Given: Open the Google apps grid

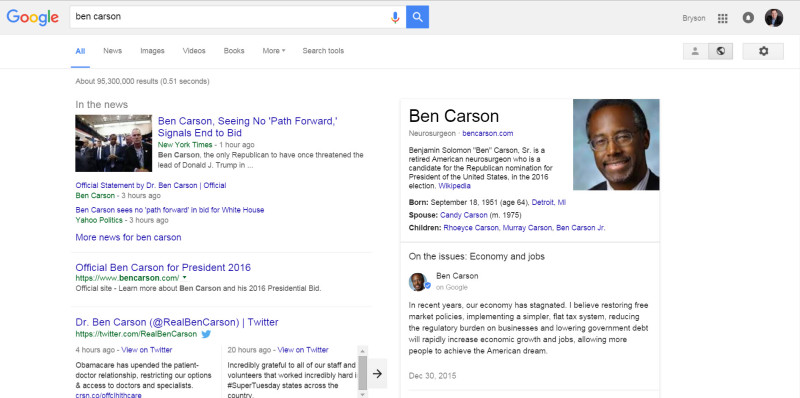Looking at the screenshot, I should (x=722, y=18).
